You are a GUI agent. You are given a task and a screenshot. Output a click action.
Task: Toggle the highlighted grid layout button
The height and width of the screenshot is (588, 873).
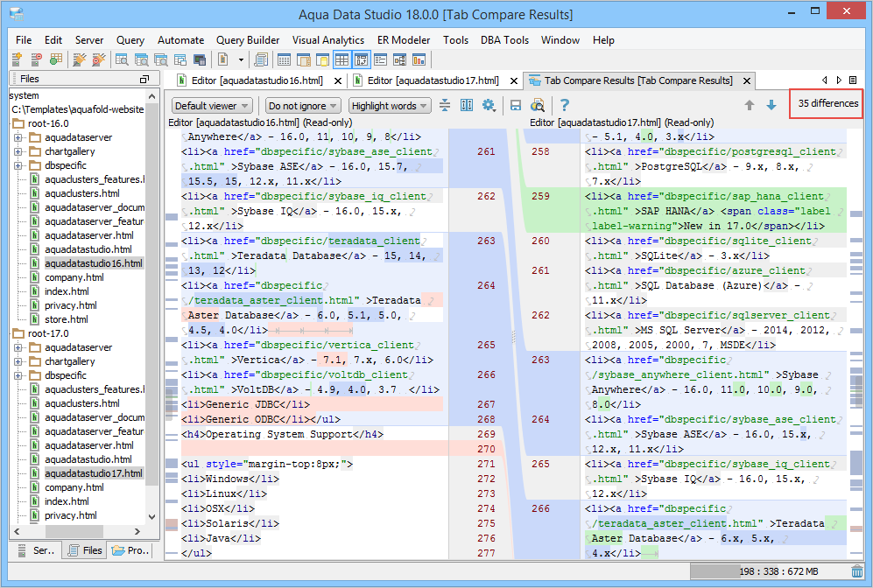tap(342, 59)
